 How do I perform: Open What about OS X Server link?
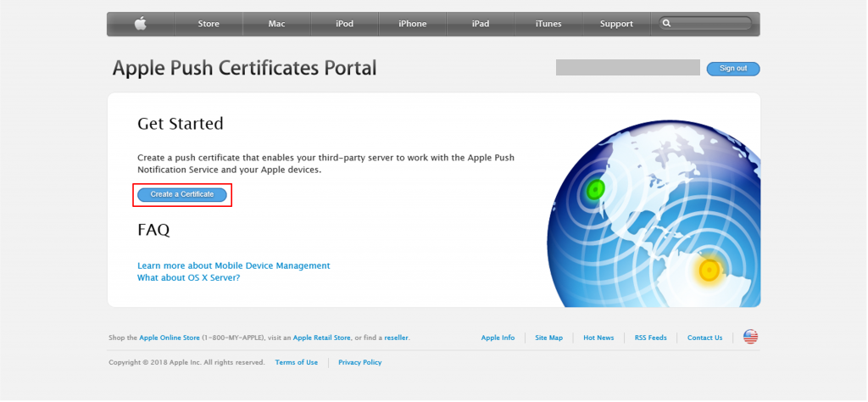point(188,277)
